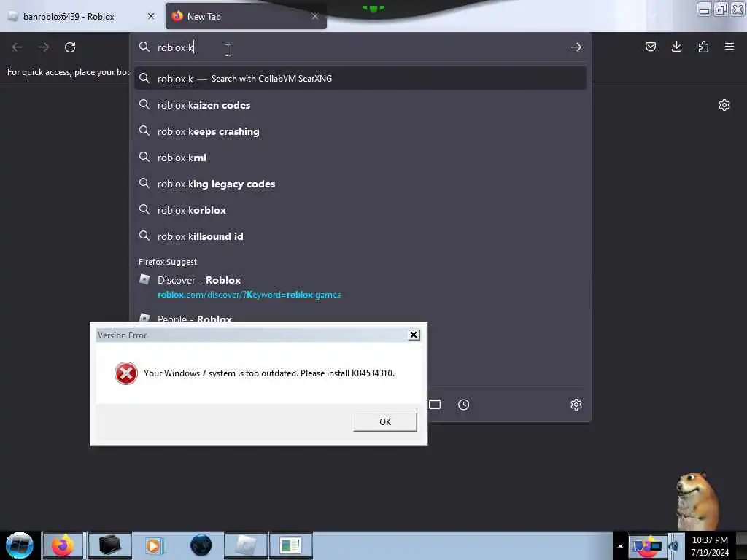Click the taskbar clock showing 10:37 PM
The width and height of the screenshot is (747, 560).
coord(710,546)
